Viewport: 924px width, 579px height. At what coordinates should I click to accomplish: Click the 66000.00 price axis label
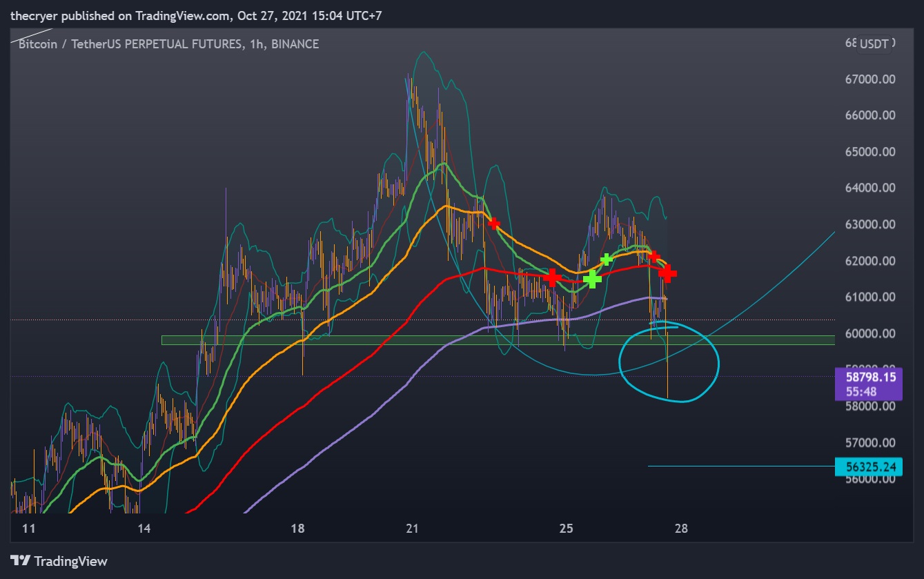click(870, 115)
